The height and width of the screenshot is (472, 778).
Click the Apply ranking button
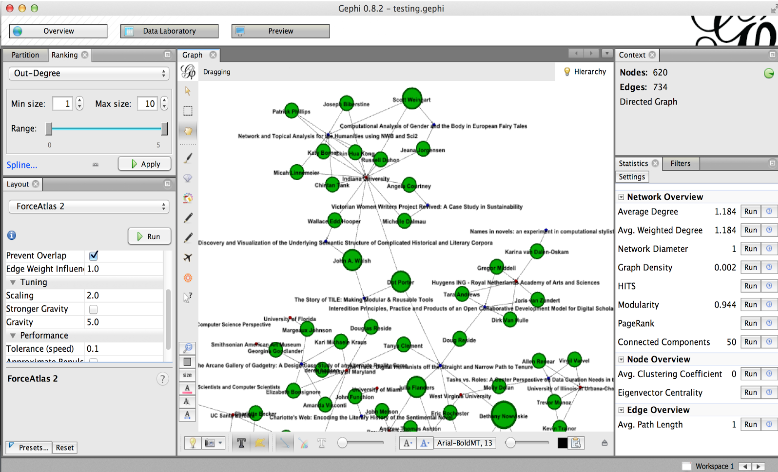point(144,164)
